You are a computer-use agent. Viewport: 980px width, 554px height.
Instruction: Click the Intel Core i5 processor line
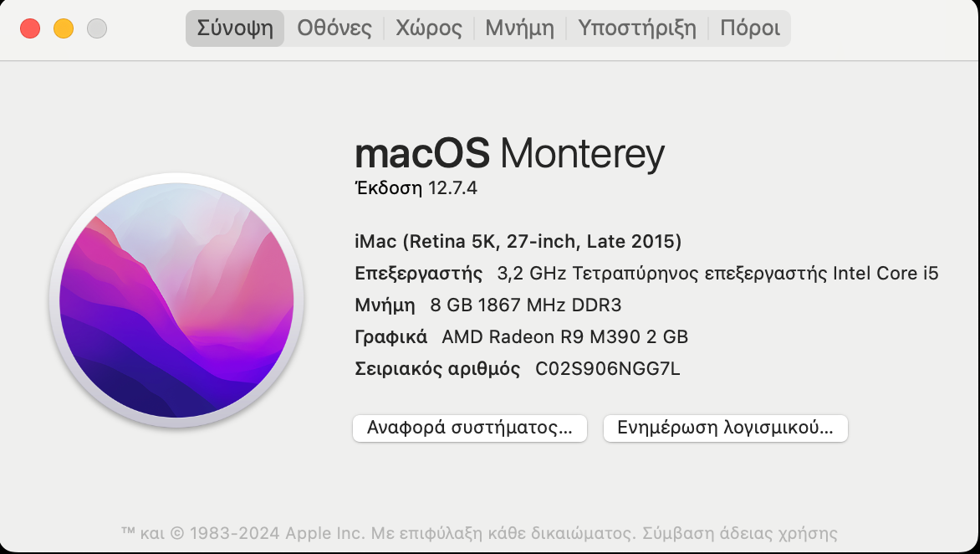pos(647,274)
